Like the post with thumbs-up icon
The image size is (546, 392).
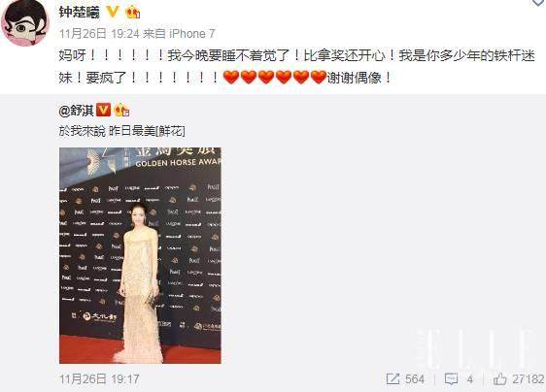(499, 378)
